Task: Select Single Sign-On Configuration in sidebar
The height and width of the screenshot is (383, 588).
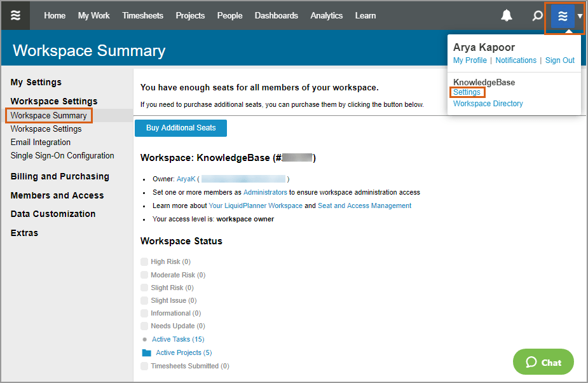Action: pyautogui.click(x=62, y=155)
